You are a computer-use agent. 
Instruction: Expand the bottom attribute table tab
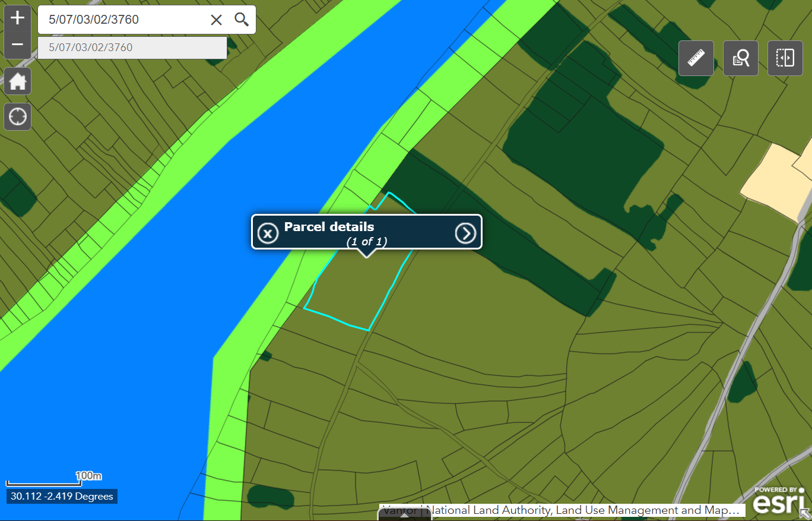coord(405,516)
